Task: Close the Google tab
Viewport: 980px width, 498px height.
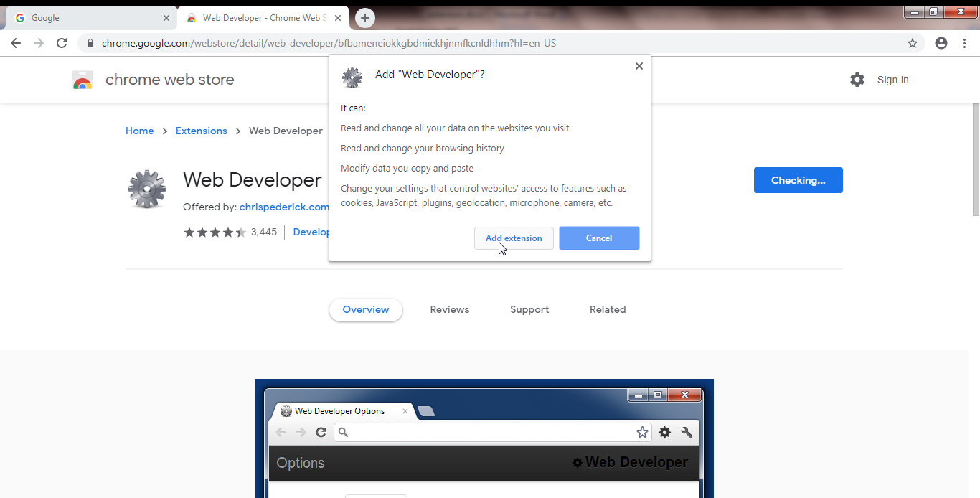Action: pos(166,18)
